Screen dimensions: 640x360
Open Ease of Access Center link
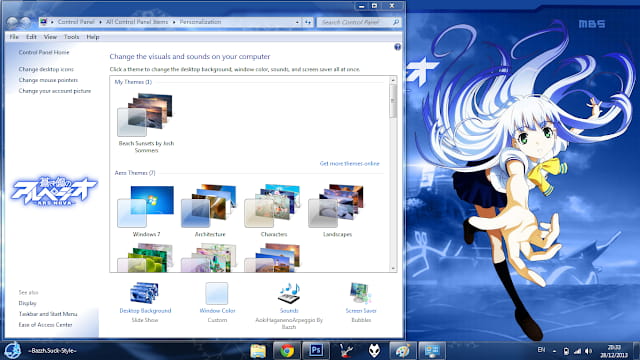tap(45, 325)
